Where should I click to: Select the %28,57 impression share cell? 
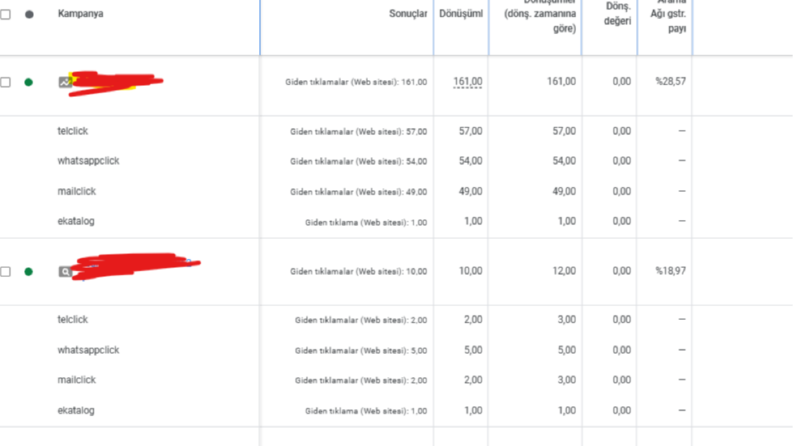(671, 81)
